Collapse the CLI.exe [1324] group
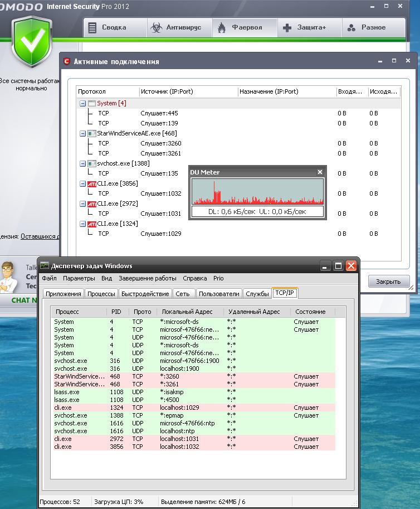420x509 pixels. pos(82,224)
